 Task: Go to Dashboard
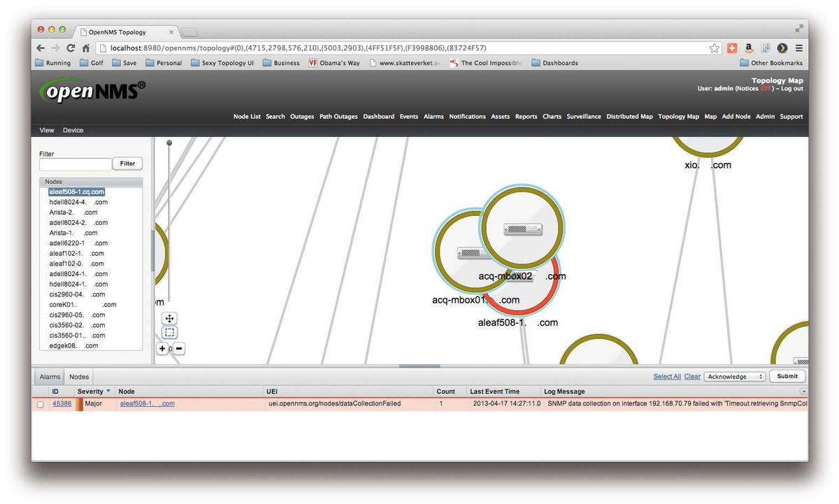coord(379,117)
